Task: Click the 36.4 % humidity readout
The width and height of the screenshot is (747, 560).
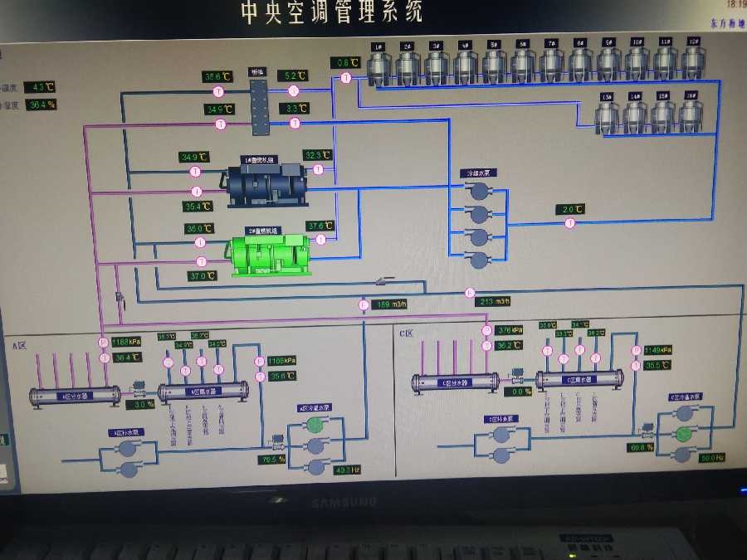Action: pos(41,105)
